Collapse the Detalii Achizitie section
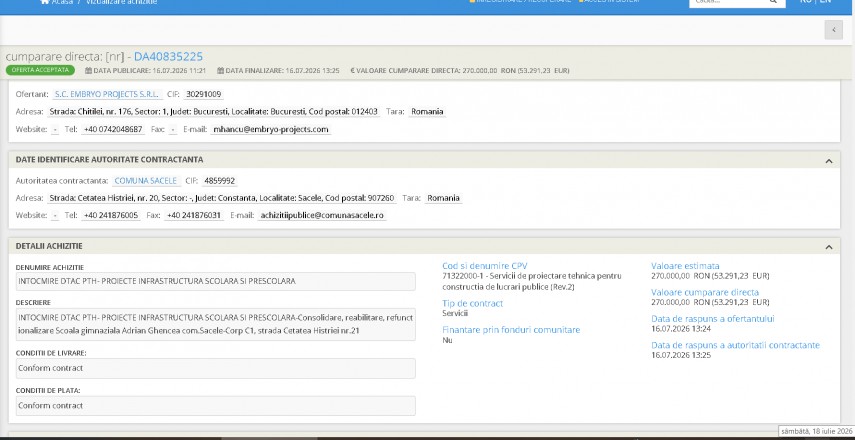This screenshot has height=440, width=855. click(829, 247)
